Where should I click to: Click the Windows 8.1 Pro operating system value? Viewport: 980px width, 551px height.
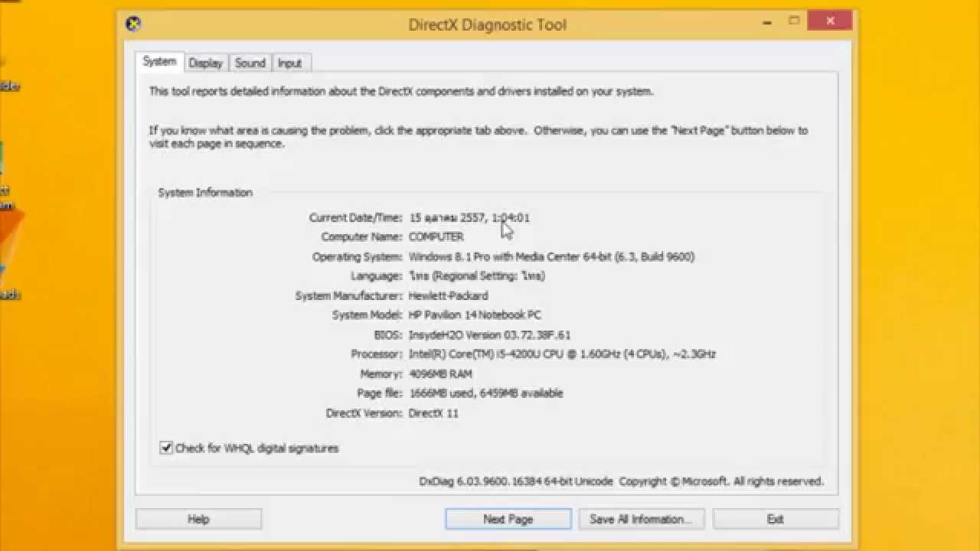pyautogui.click(x=551, y=256)
